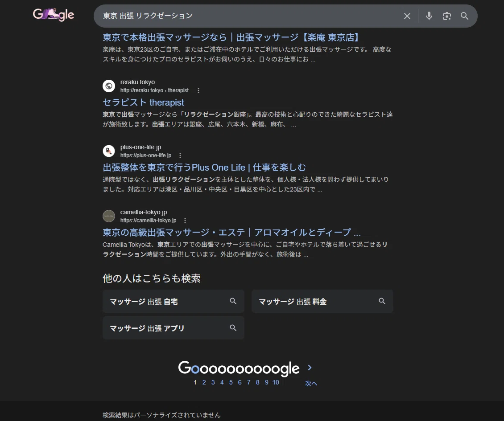The height and width of the screenshot is (421, 504).
Task: Click reraku.tokyo site name text
Action: [137, 82]
